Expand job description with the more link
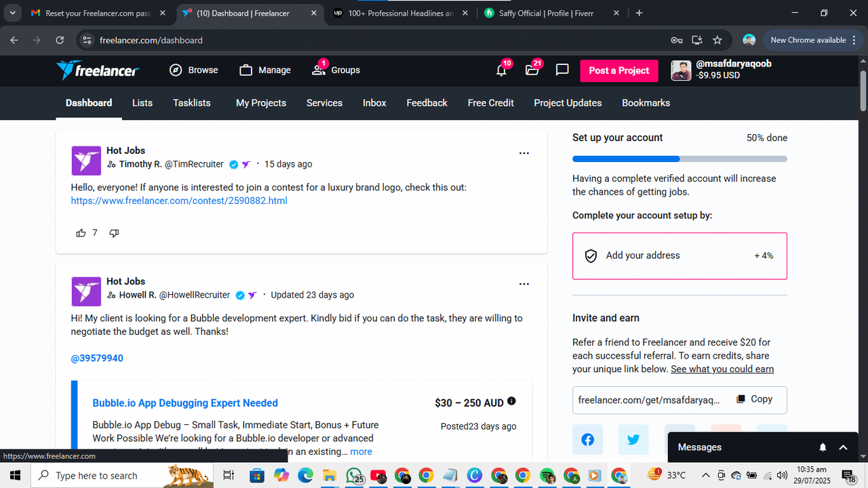868x488 pixels. click(x=361, y=451)
